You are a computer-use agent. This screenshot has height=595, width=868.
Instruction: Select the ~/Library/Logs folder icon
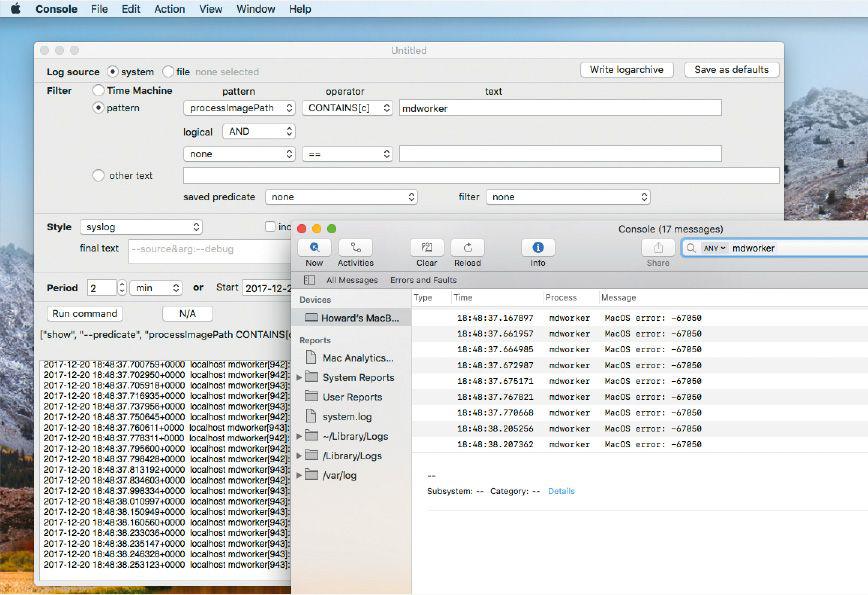[x=312, y=436]
